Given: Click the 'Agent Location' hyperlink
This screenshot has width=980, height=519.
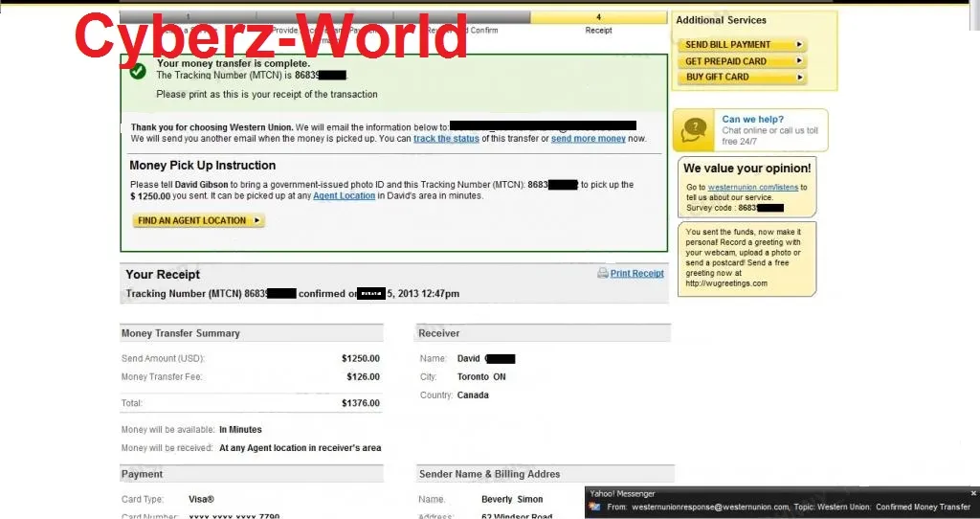Looking at the screenshot, I should 345,195.
